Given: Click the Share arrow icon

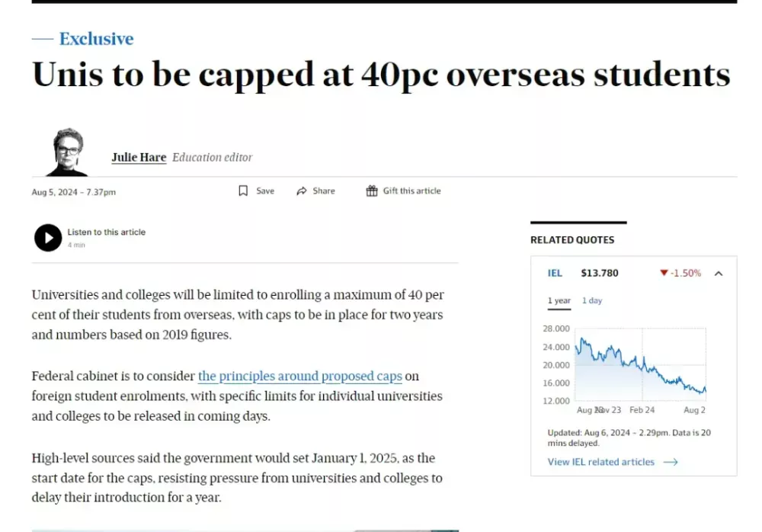Looking at the screenshot, I should pos(302,191).
